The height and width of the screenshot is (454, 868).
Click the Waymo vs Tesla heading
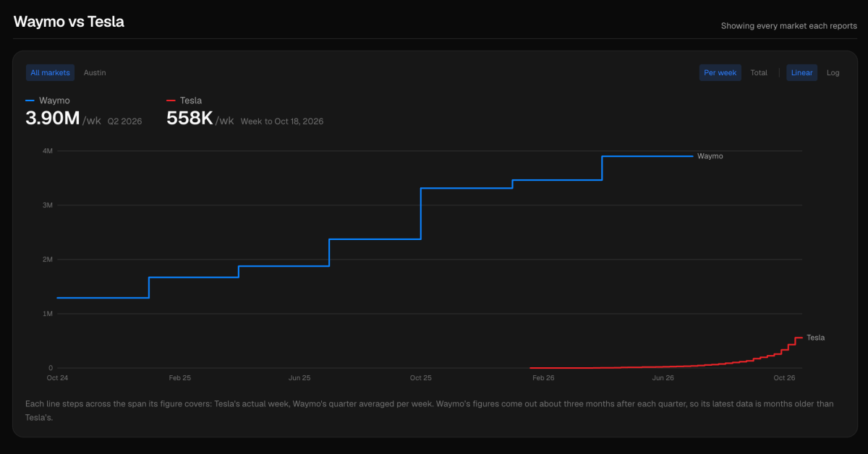[69, 22]
